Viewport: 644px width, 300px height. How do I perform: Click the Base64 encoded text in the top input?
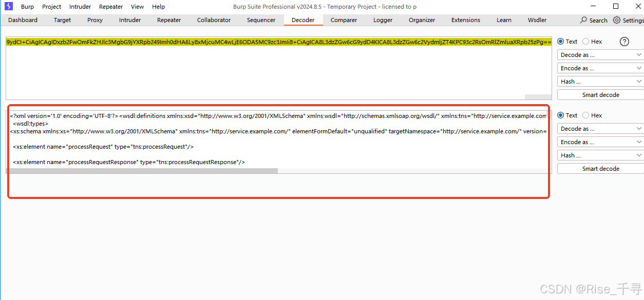coord(279,42)
